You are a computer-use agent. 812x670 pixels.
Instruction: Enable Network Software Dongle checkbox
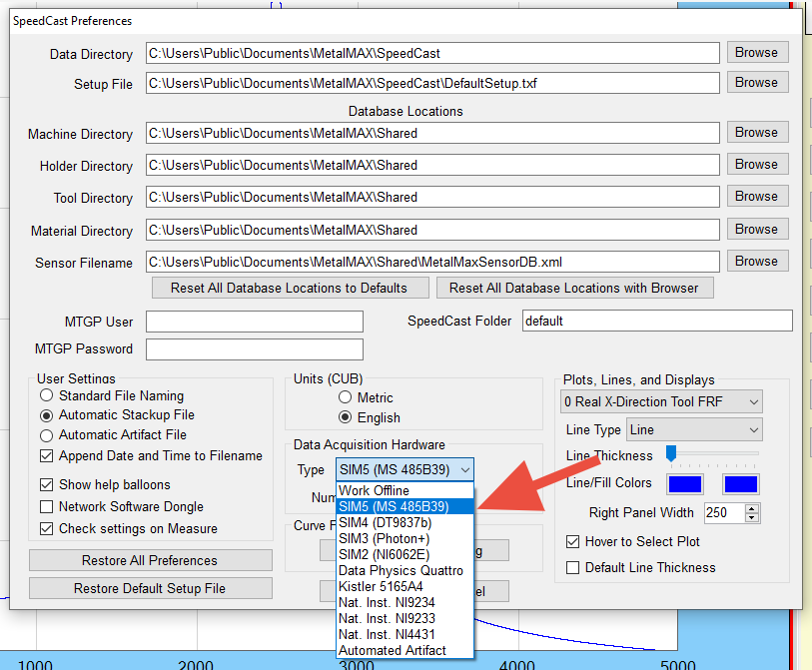pyautogui.click(x=47, y=506)
